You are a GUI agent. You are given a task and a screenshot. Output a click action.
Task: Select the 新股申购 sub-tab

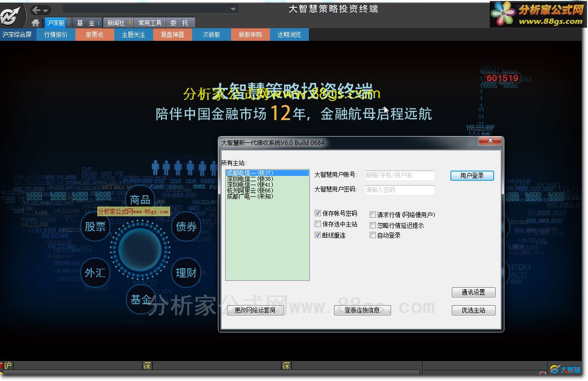point(250,35)
